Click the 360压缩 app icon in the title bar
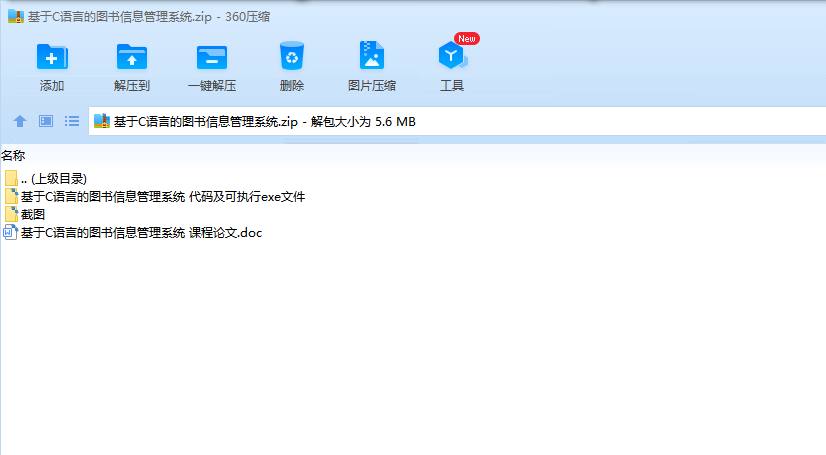826x455 pixels. [16, 16]
